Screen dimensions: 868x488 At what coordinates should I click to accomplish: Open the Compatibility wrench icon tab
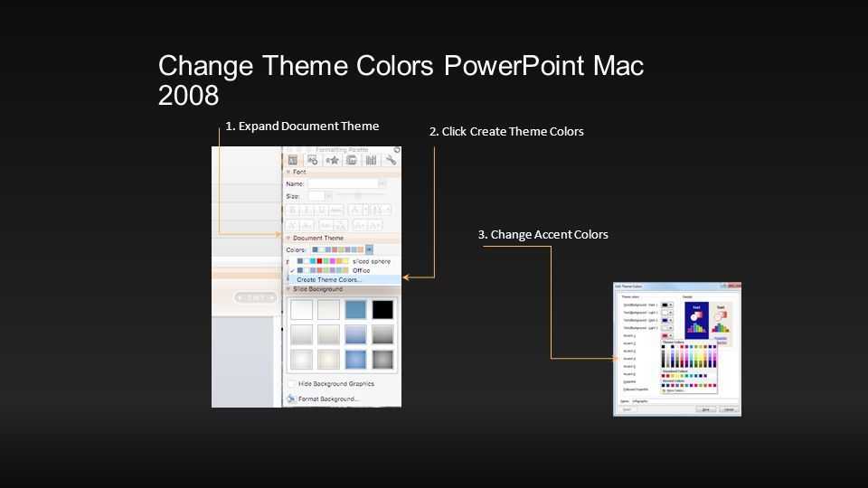pos(391,160)
